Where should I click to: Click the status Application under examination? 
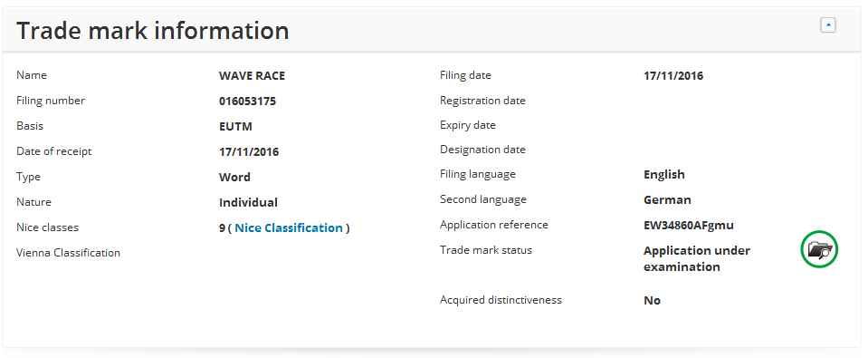(x=697, y=258)
